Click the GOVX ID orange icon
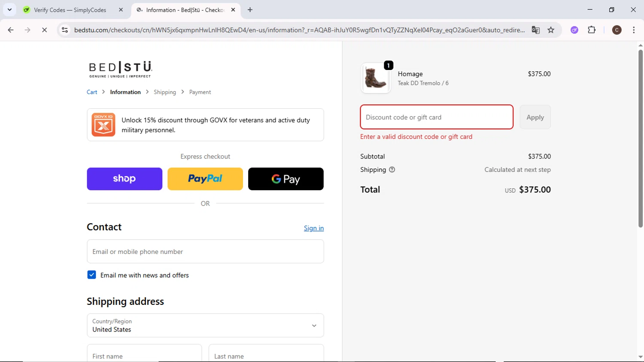 [x=103, y=125]
